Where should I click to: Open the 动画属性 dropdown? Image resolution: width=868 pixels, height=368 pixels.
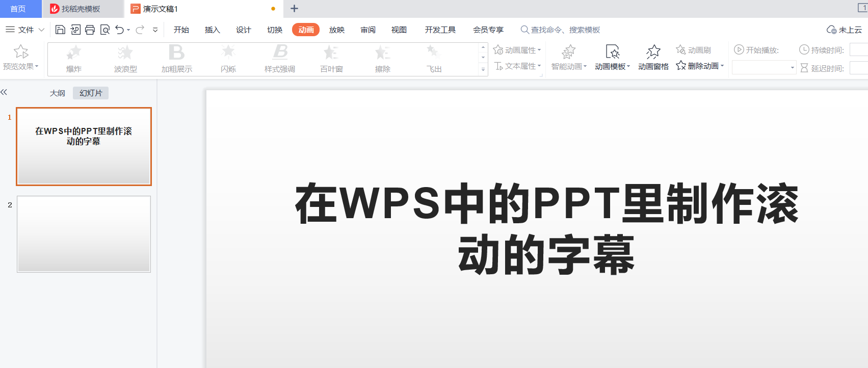[x=517, y=50]
